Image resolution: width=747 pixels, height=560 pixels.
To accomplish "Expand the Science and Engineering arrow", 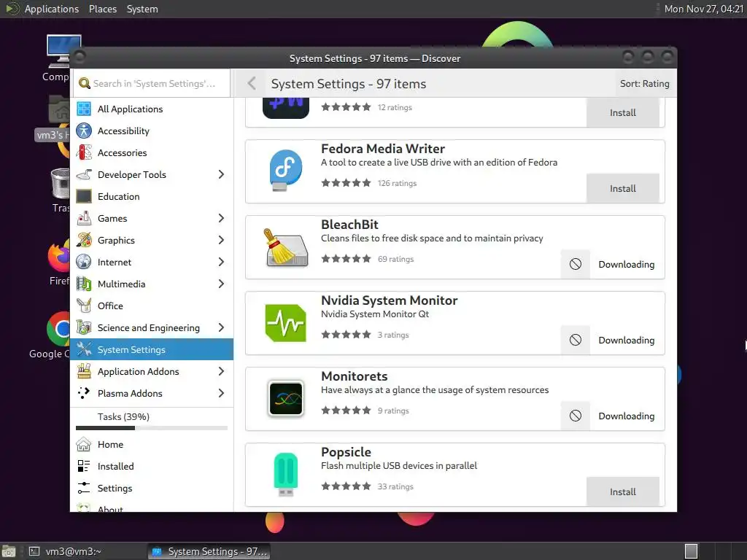I will click(x=221, y=327).
